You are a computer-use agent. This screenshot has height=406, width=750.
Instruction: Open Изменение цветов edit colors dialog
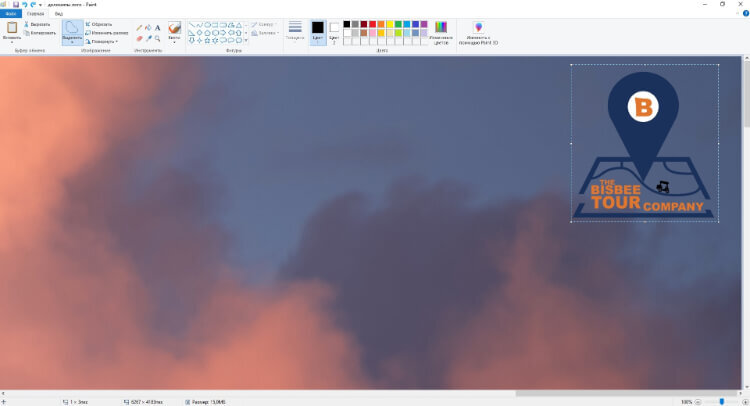coord(441,33)
